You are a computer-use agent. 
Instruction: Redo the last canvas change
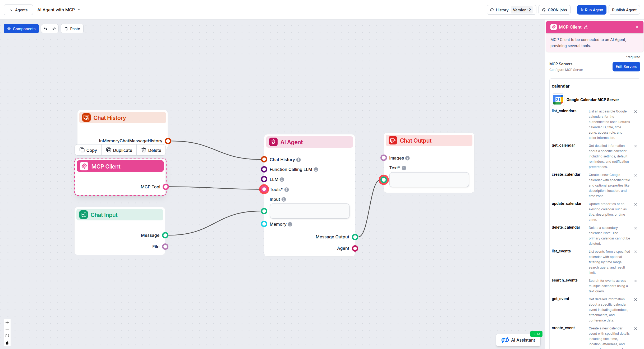(x=54, y=28)
